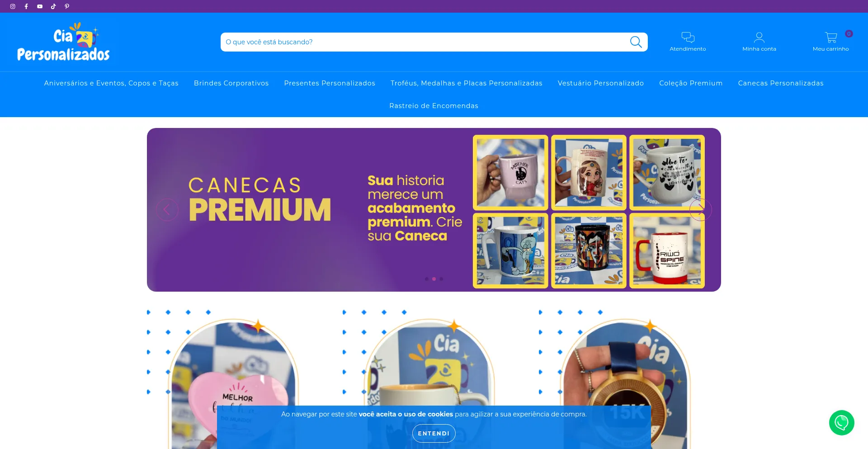The width and height of the screenshot is (868, 449).
Task: Click the ENTENDI cookie button
Action: coord(434,433)
